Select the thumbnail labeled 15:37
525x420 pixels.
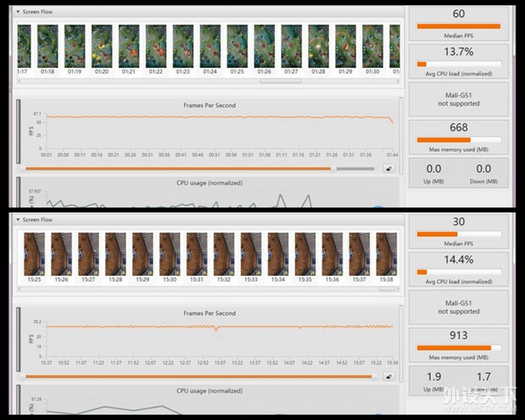click(x=359, y=254)
